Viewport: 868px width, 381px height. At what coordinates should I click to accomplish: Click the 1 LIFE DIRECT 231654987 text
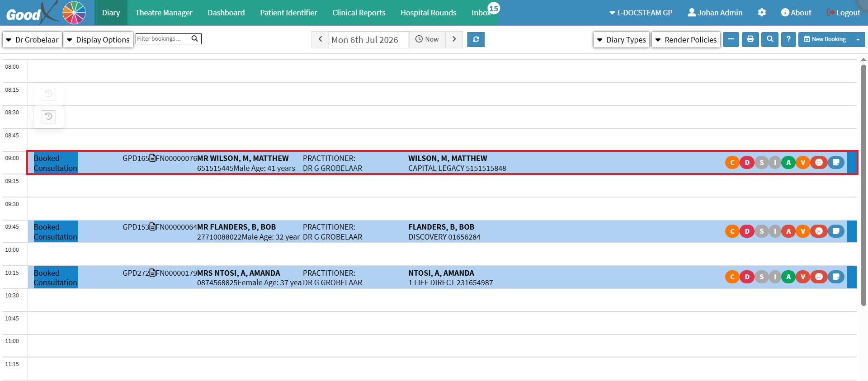(x=451, y=282)
